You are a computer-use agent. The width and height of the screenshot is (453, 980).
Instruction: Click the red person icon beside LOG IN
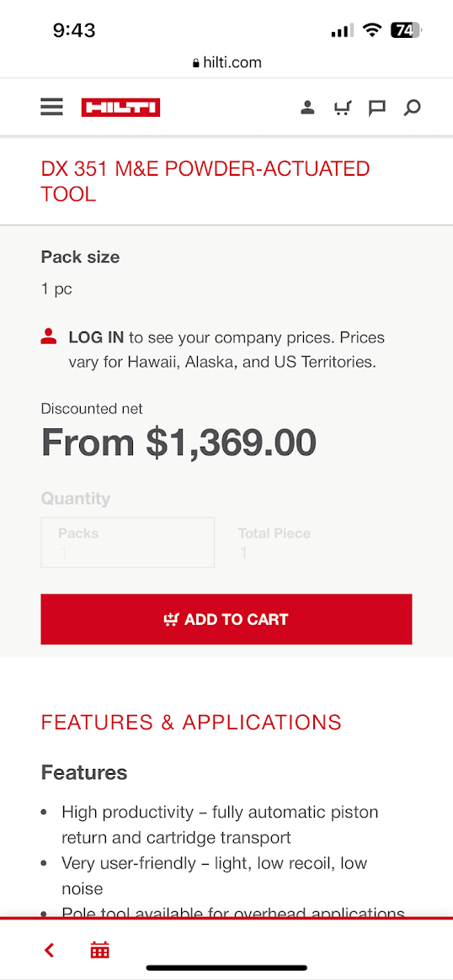coord(49,336)
